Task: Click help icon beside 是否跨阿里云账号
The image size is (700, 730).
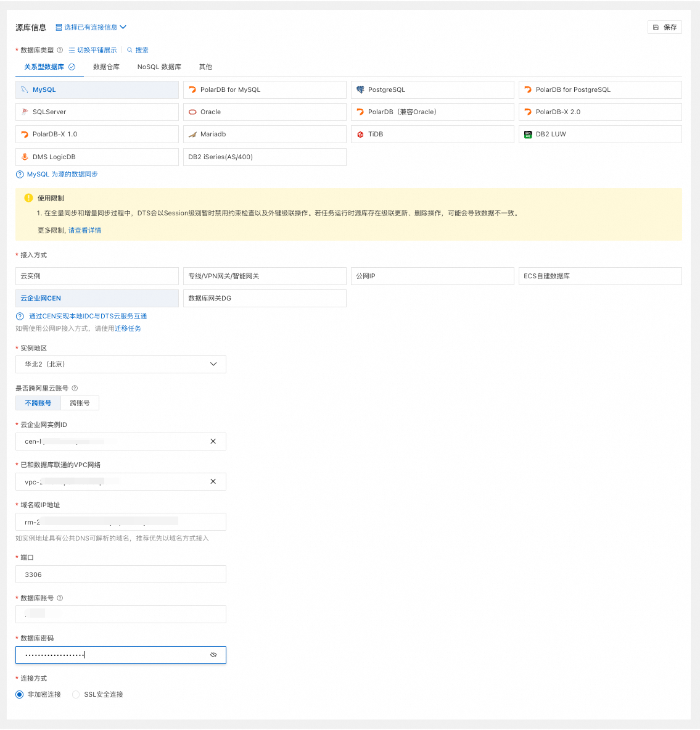Action: pos(75,388)
